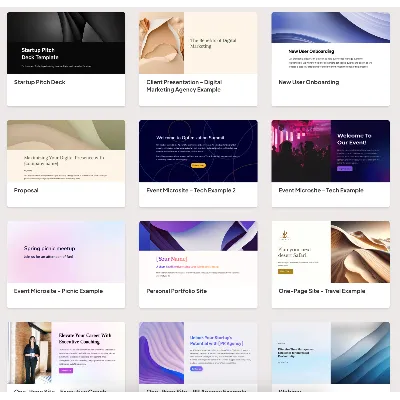Open the Executive Coaching template thumbnail

pyautogui.click(x=66, y=353)
